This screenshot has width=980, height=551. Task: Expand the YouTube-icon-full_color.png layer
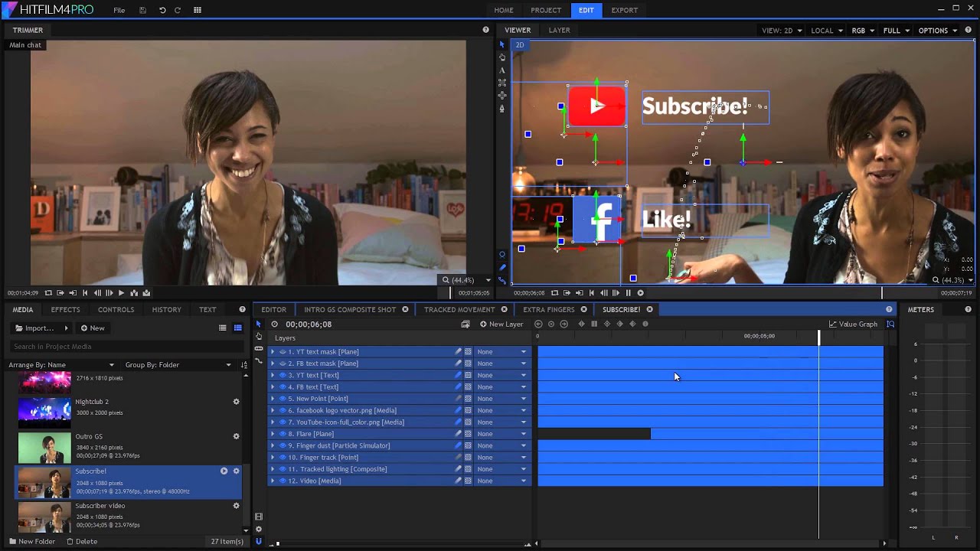click(x=273, y=422)
